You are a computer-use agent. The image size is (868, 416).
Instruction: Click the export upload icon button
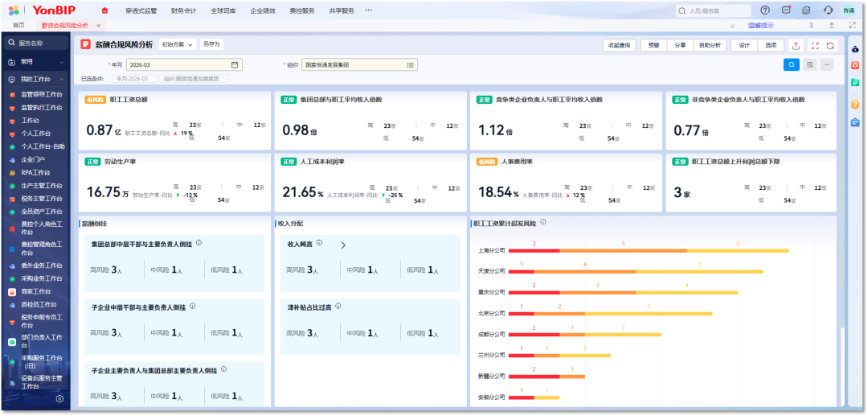point(796,46)
